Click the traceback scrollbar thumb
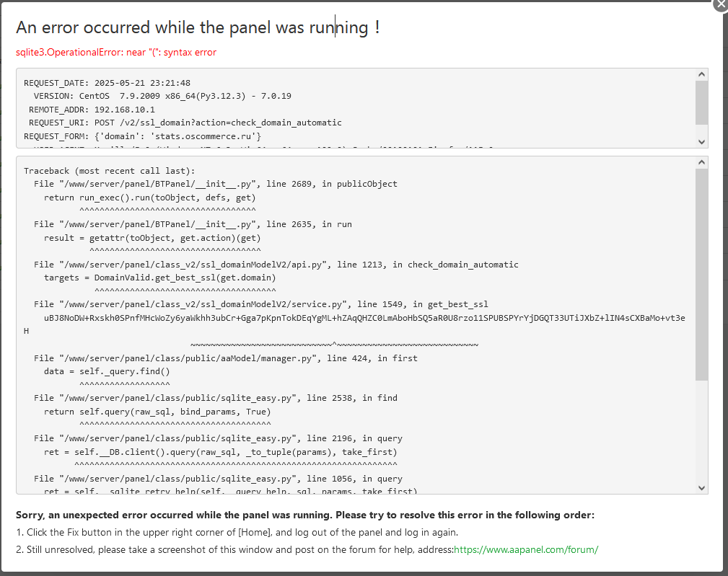This screenshot has width=728, height=576. pyautogui.click(x=701, y=274)
